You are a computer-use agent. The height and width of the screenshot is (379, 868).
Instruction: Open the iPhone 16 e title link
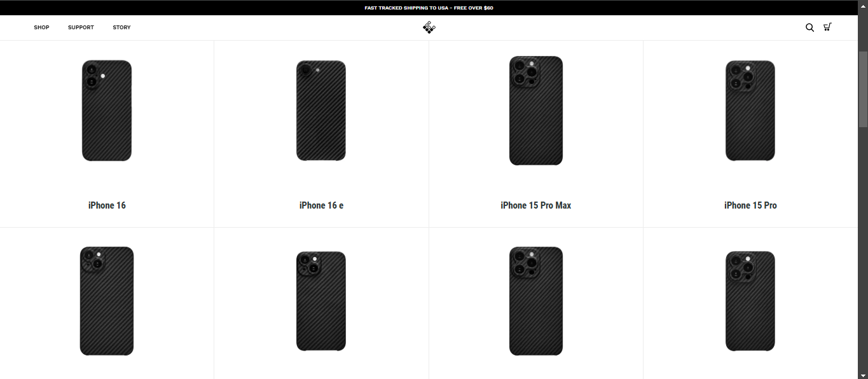point(321,205)
